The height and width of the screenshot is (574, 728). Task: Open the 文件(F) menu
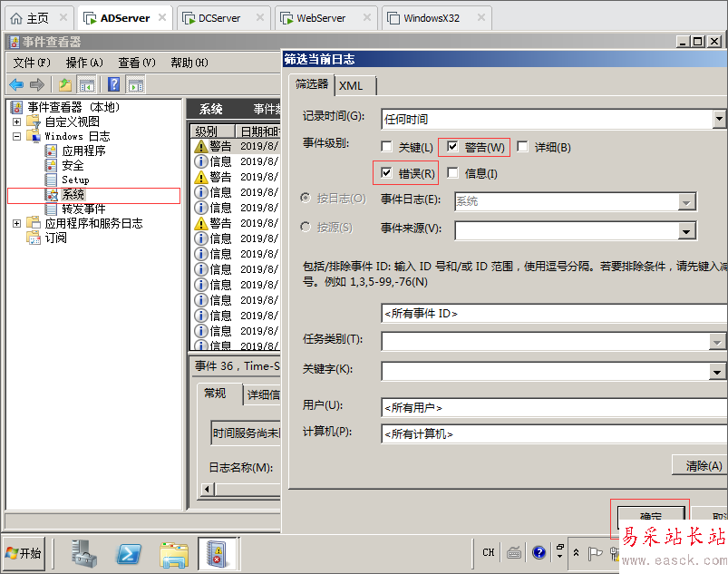coord(32,63)
